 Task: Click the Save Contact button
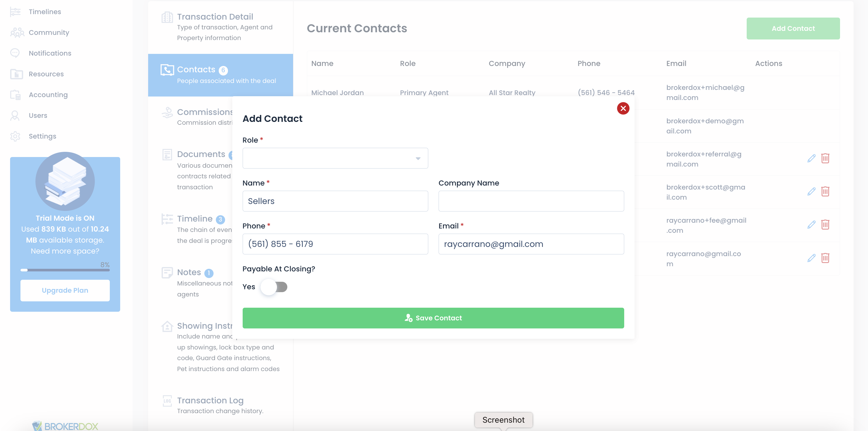pyautogui.click(x=433, y=318)
